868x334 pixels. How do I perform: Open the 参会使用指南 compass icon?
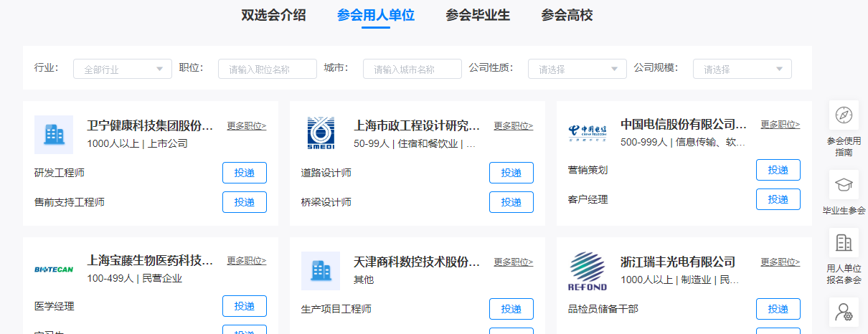844,115
